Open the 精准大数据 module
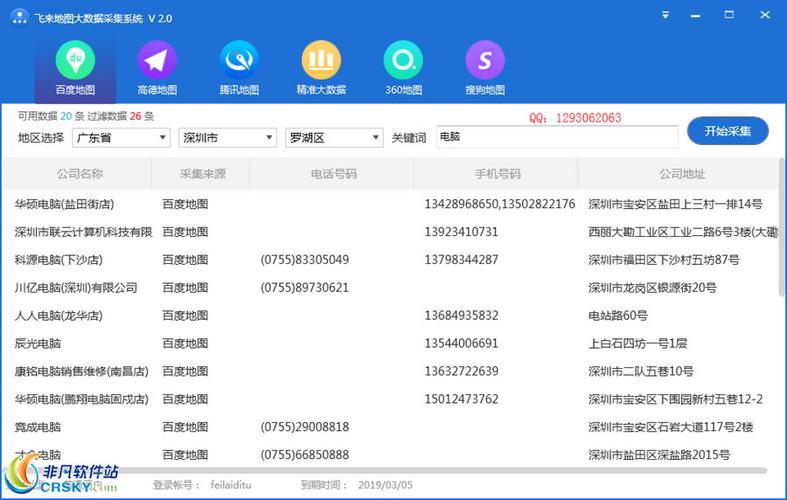787x500 pixels. [321, 68]
